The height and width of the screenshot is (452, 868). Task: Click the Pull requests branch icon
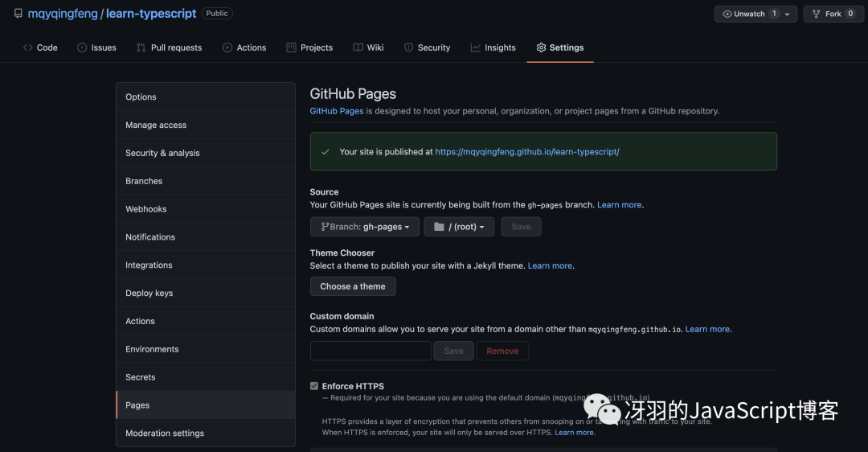pos(141,47)
